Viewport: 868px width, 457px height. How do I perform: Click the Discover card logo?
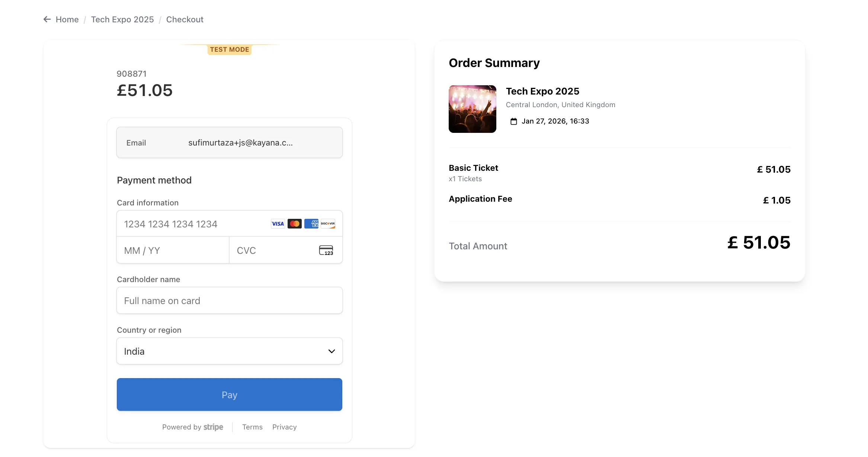(x=328, y=224)
